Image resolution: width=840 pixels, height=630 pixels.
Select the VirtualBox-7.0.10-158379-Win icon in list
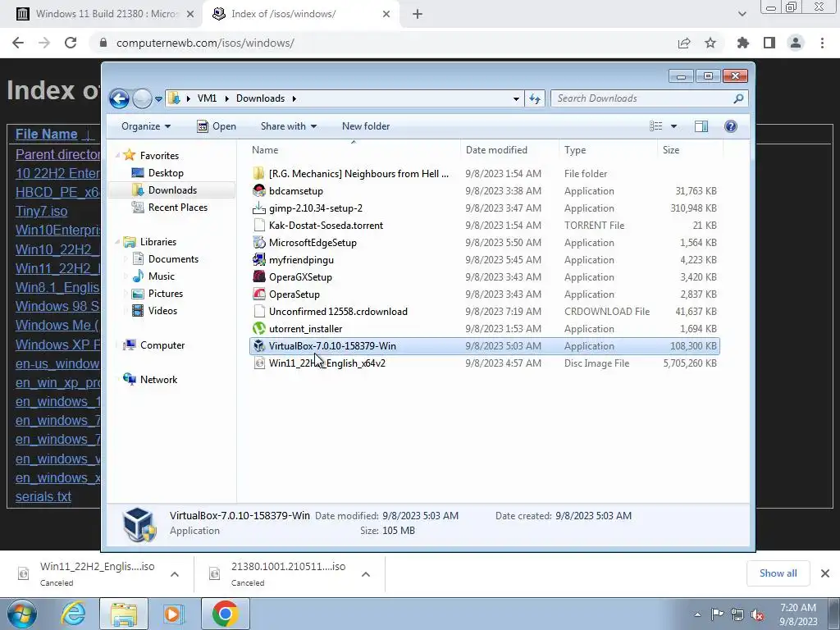[x=259, y=346]
